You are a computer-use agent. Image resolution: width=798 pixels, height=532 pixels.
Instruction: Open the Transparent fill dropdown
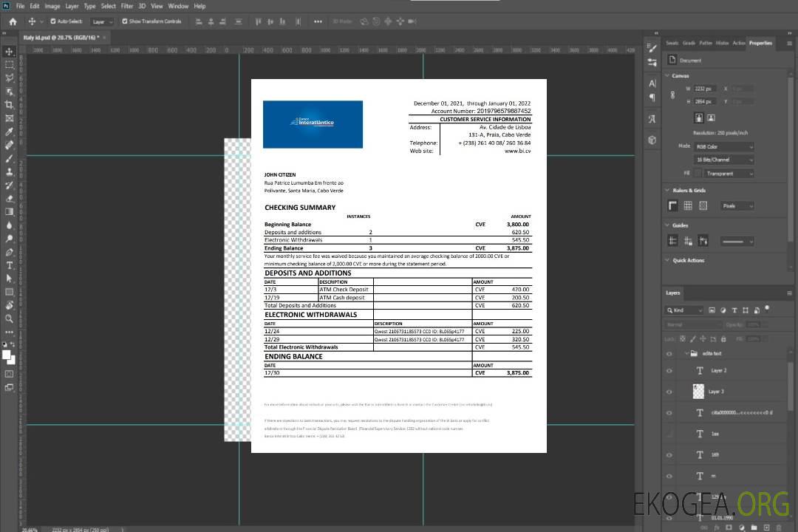pos(729,174)
